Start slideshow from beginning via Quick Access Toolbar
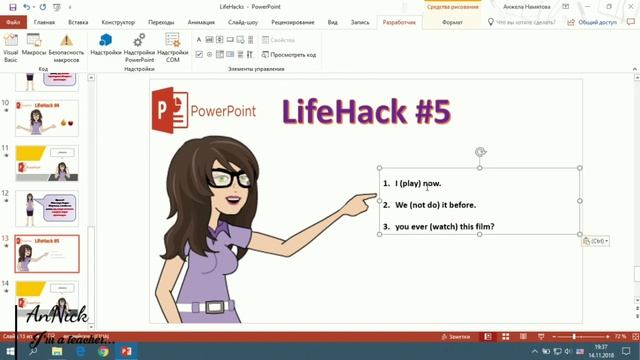This screenshot has height=360, width=640. pos(57,7)
